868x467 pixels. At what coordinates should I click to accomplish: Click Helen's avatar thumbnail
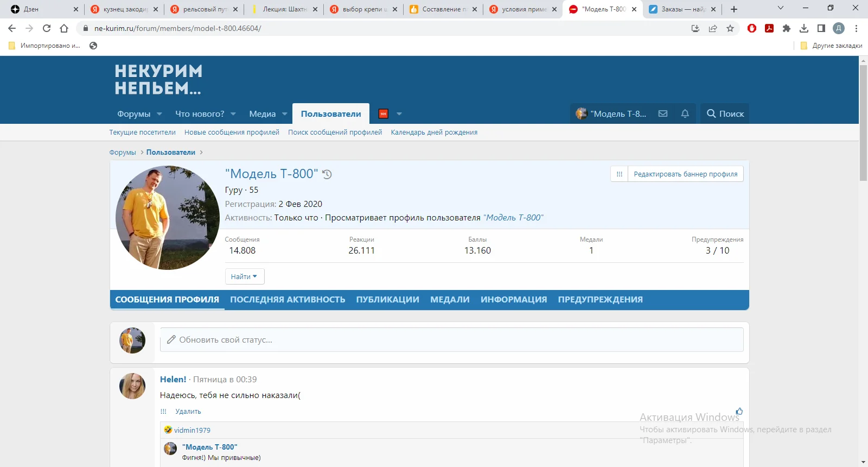tap(132, 386)
